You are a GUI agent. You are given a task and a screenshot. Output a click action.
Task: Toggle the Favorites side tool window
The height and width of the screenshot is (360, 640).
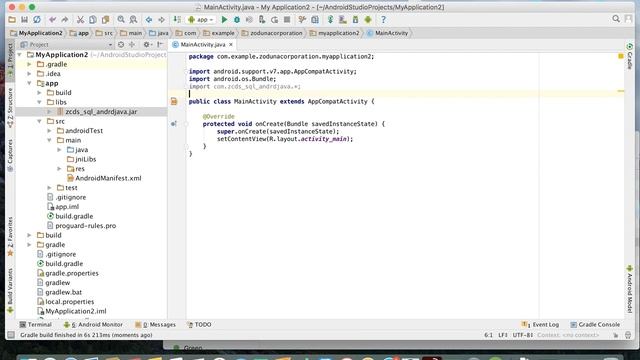(x=11, y=236)
